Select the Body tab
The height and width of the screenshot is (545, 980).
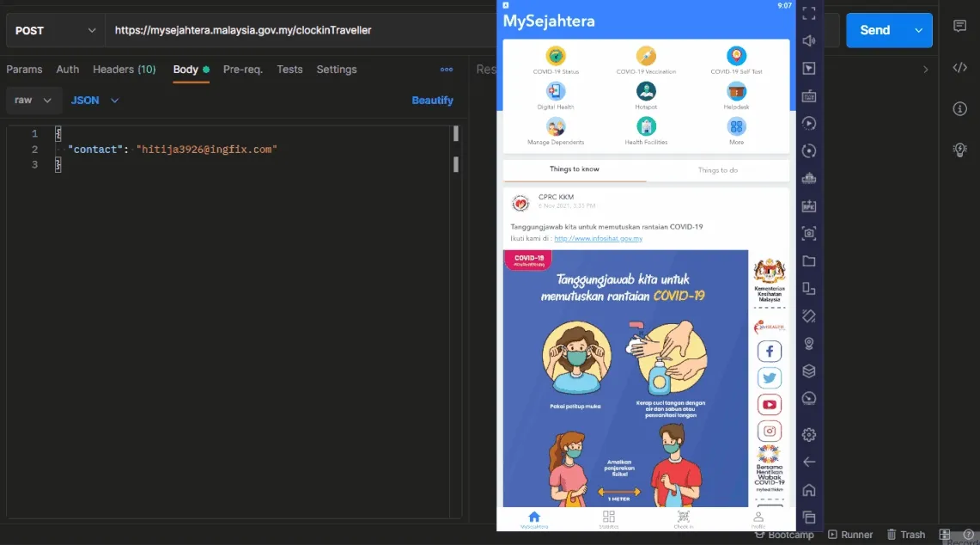(x=192, y=70)
